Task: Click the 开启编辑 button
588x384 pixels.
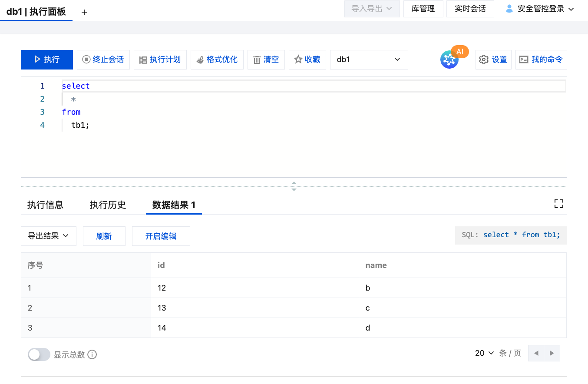Action: 161,236
